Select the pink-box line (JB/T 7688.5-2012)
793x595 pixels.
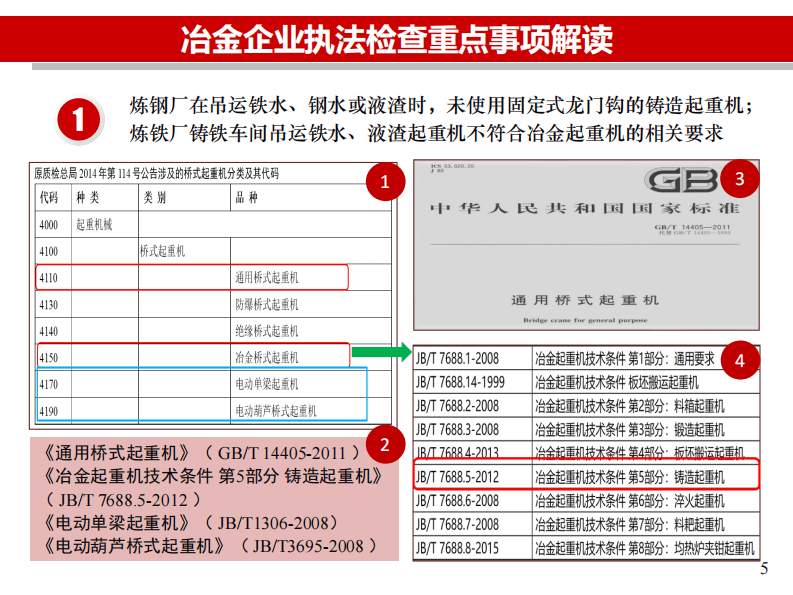coord(123,500)
